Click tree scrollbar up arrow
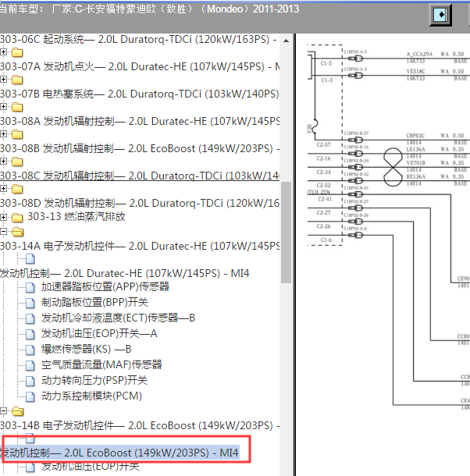The width and height of the screenshot is (470, 476). 286,41
